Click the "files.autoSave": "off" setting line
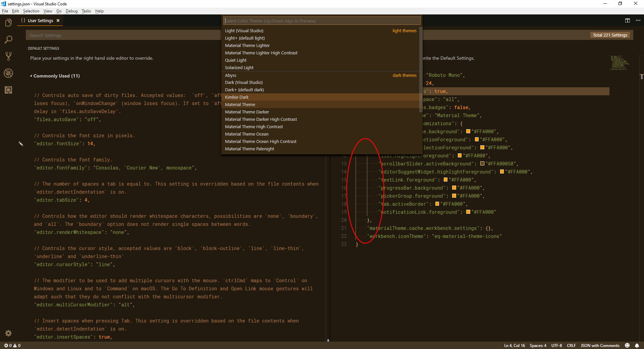The width and height of the screenshot is (644, 349). (x=67, y=119)
